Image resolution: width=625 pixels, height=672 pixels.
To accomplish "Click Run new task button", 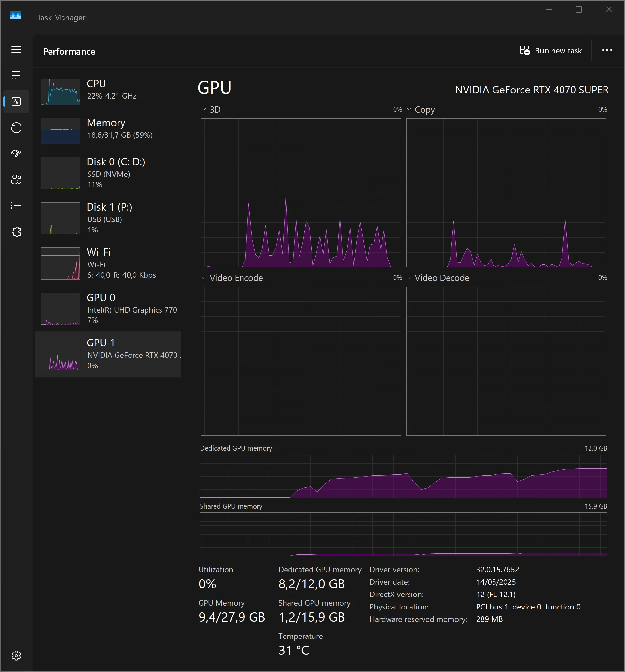I will tap(551, 51).
